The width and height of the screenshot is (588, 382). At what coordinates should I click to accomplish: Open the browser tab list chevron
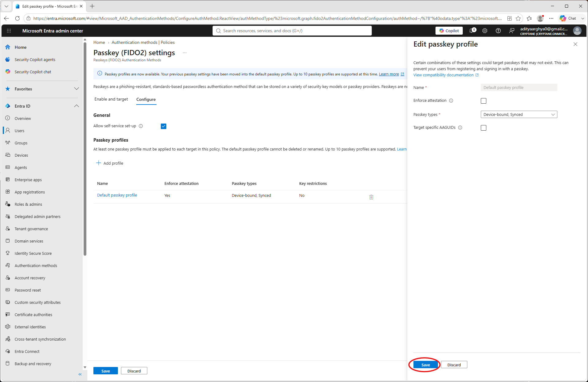tap(6, 6)
